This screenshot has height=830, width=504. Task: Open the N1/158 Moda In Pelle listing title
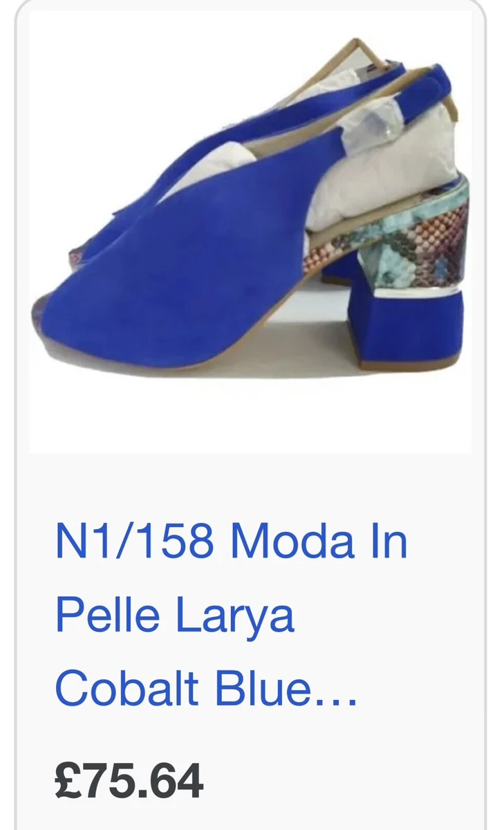point(231,614)
